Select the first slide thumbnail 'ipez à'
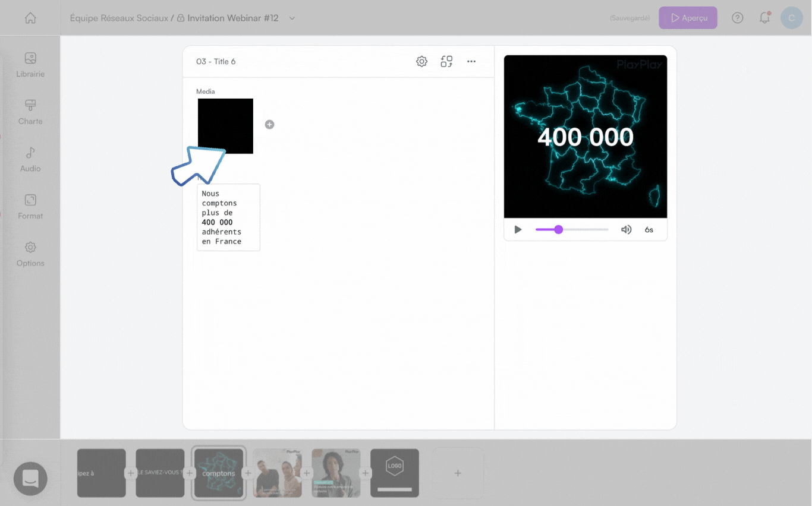The image size is (812, 506). tap(102, 473)
